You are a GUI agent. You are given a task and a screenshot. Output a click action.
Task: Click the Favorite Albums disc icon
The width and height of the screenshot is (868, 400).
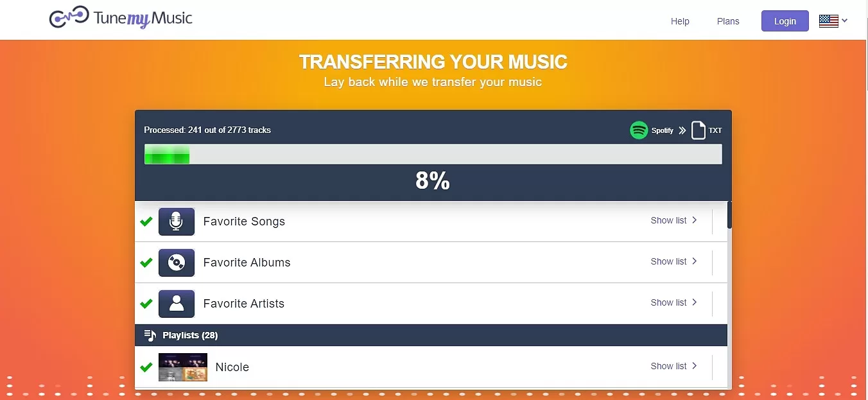177,263
